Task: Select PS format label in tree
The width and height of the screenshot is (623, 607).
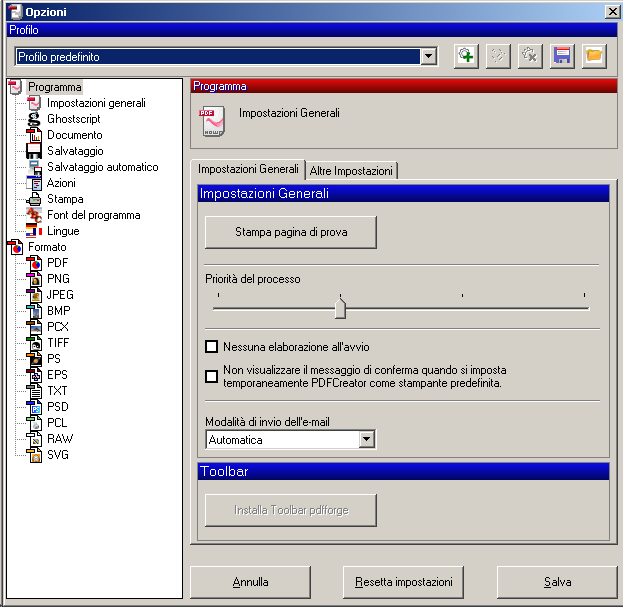Action: (x=54, y=359)
